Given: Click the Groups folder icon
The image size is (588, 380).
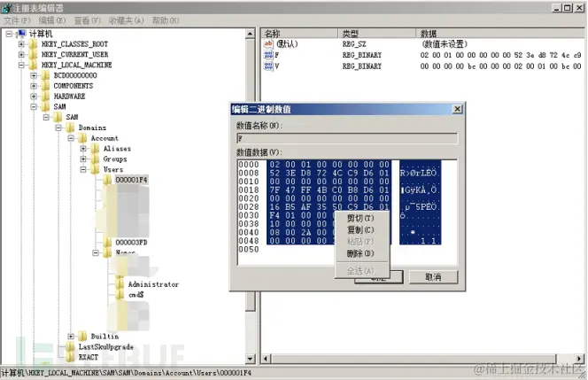Looking at the screenshot, I should 96,159.
